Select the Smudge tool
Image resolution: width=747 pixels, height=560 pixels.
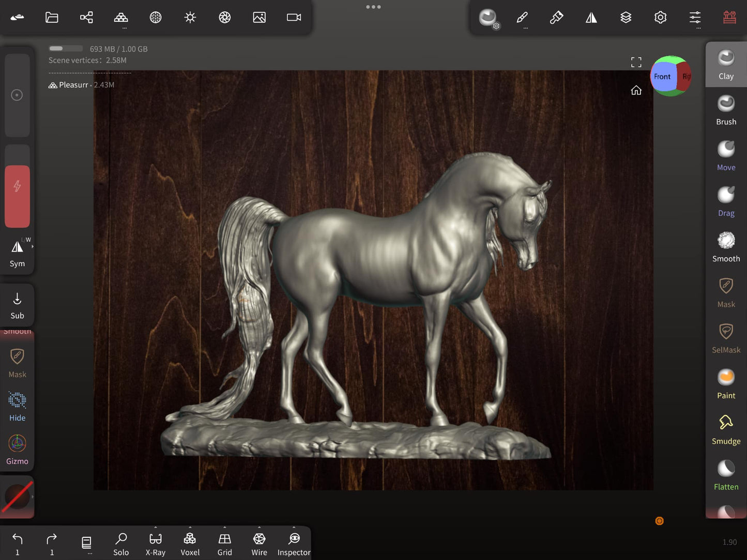coord(726,429)
